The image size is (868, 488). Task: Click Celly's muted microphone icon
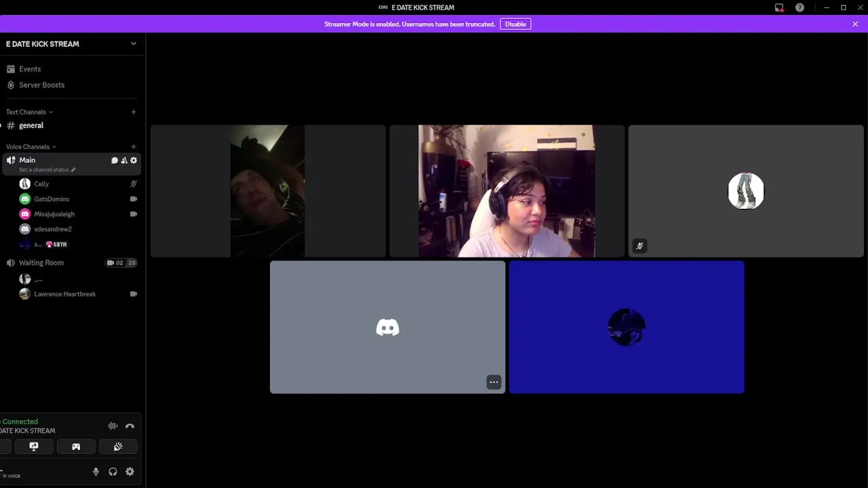(x=134, y=184)
